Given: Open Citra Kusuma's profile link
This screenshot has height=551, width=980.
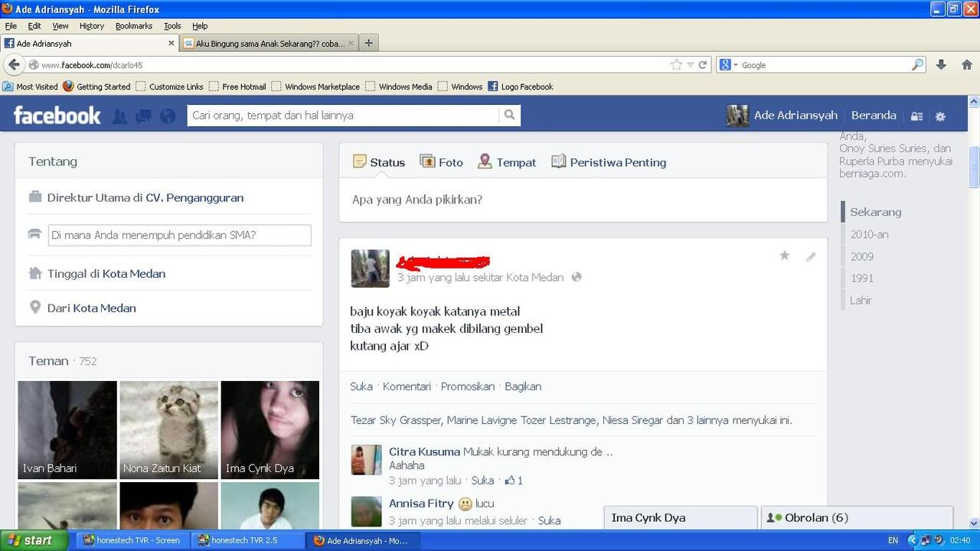Looking at the screenshot, I should coord(424,452).
